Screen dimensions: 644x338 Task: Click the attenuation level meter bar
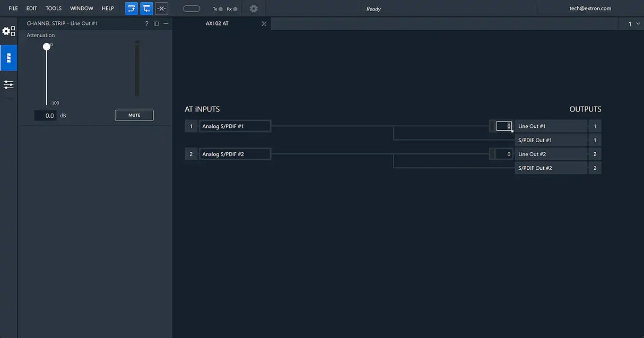pos(137,68)
